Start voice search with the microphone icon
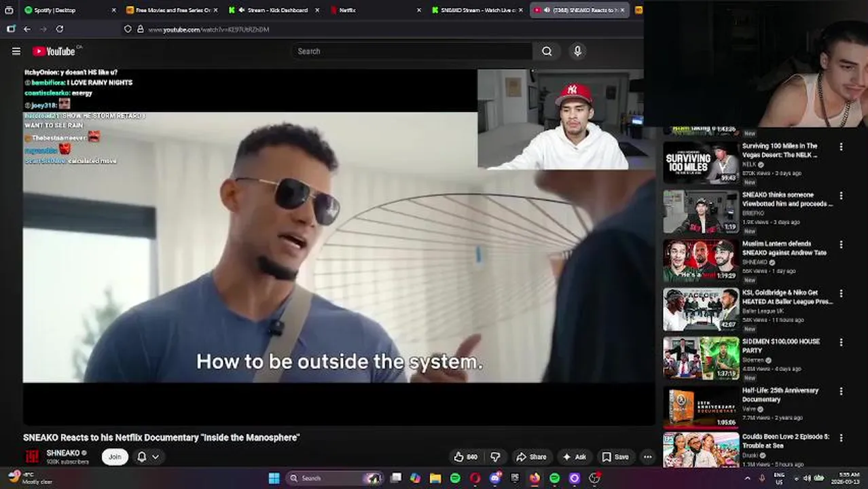Image resolution: width=868 pixels, height=489 pixels. [577, 51]
